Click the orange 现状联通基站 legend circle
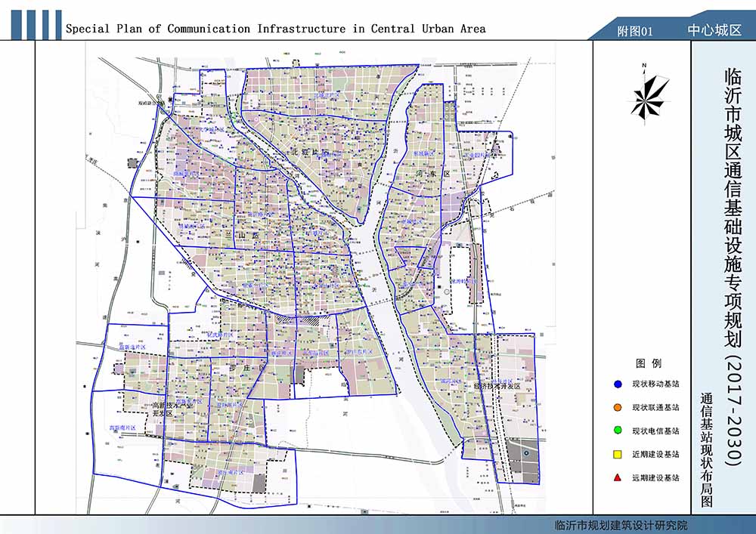Screen dimensions: 756x534 coord(618,407)
